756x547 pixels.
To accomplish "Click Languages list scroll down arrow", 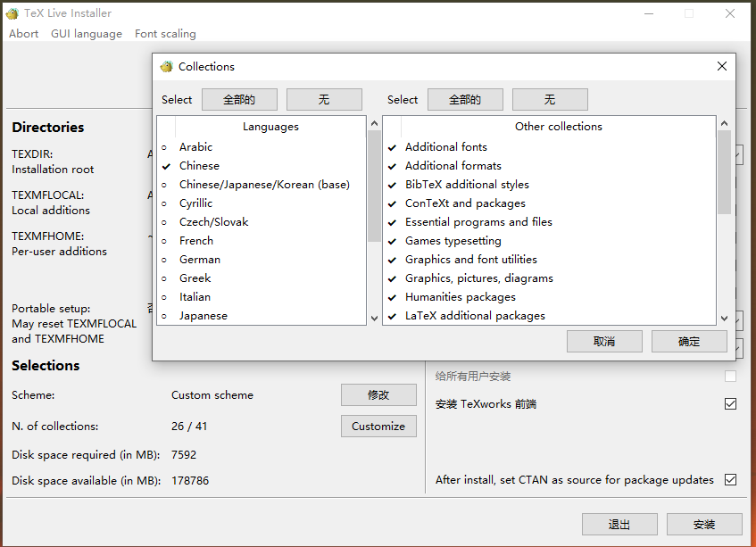I will click(x=374, y=319).
